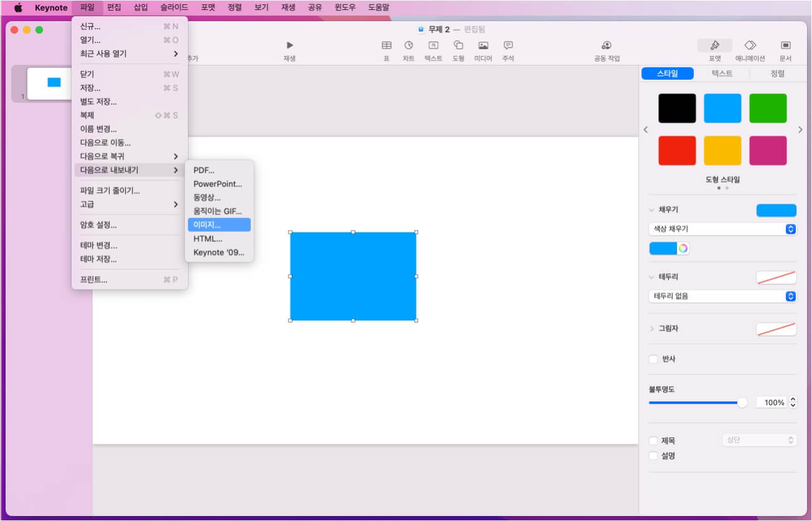
Task: Open the 테두리 없음 border dropdown
Action: click(x=722, y=296)
